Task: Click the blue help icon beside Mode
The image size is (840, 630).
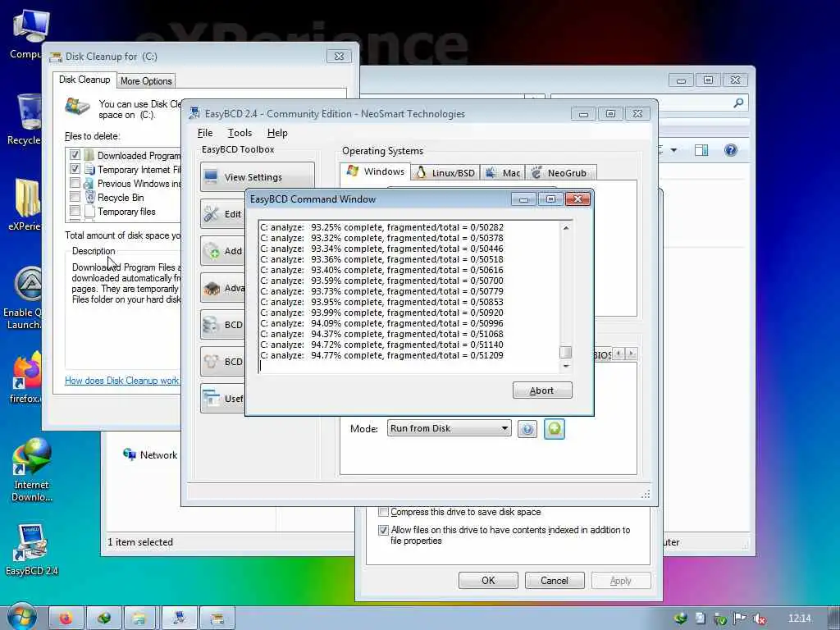Action: (527, 429)
